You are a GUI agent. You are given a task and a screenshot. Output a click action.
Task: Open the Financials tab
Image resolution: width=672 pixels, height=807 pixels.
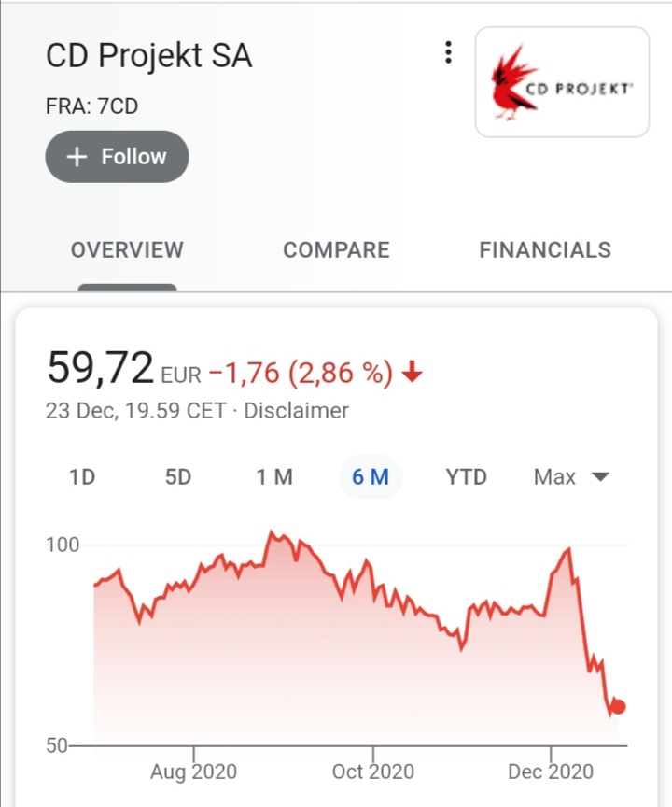click(x=545, y=250)
